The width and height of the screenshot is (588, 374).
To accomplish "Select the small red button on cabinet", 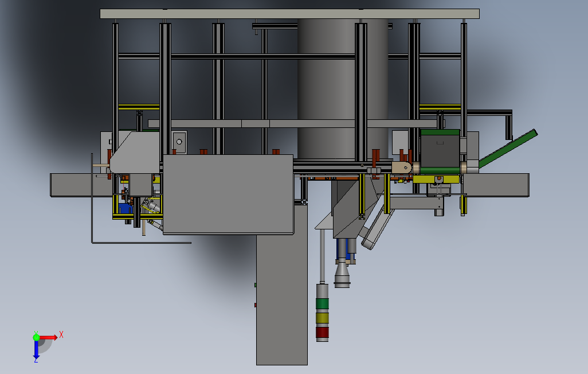I will coord(256,305).
